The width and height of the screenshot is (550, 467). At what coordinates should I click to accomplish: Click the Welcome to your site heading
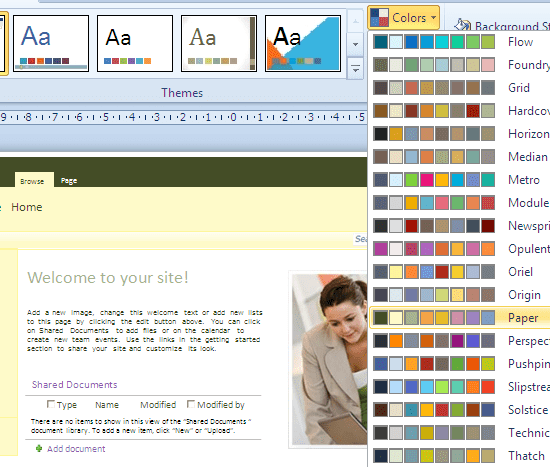click(x=108, y=278)
